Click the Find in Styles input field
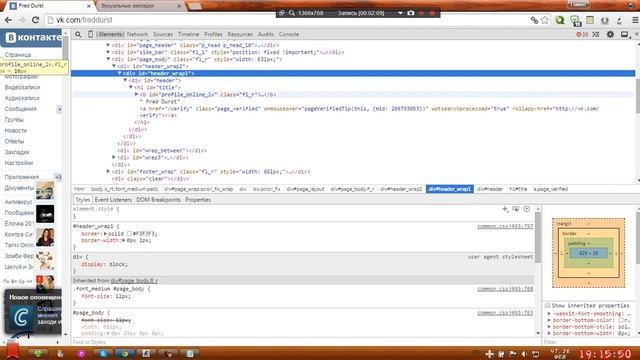This screenshot has width=640, height=360. (304, 342)
